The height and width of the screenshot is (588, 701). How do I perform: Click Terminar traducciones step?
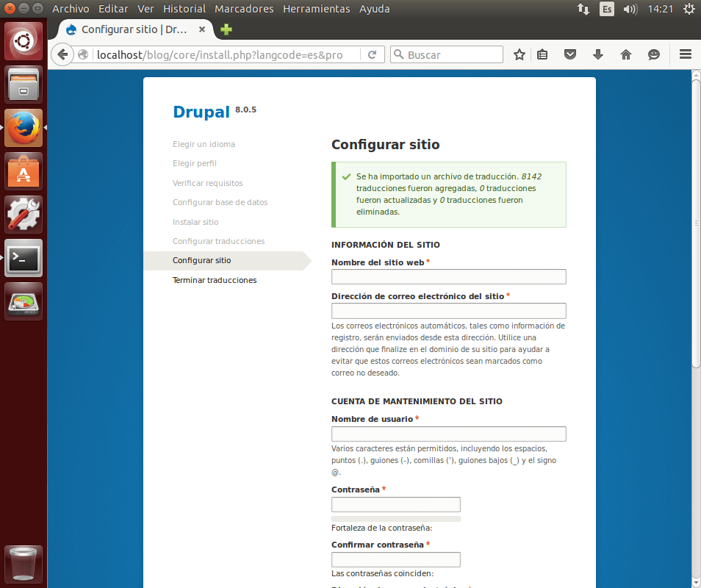coord(215,280)
